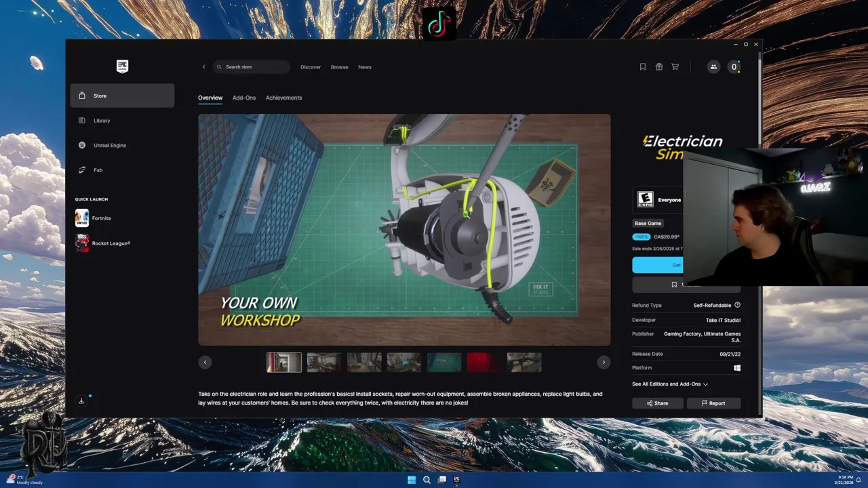This screenshot has height=488, width=868.
Task: Click the 09/21/22 release date value
Action: coord(730,354)
